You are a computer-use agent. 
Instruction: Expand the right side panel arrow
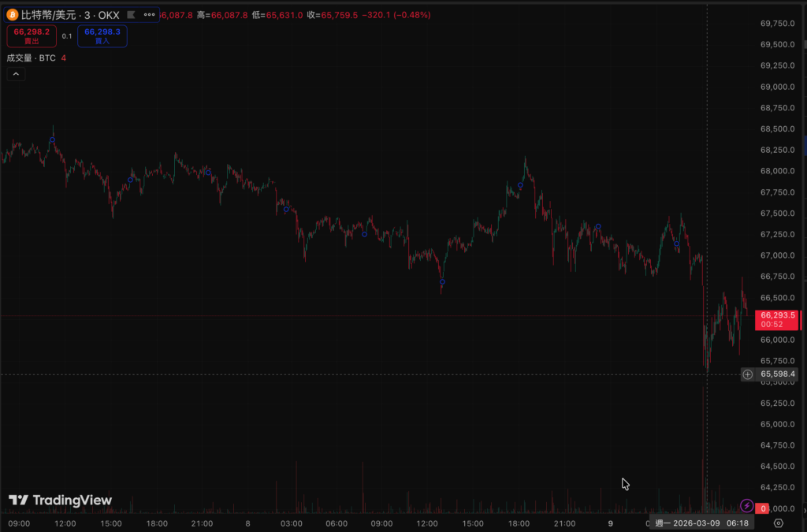pos(804,146)
